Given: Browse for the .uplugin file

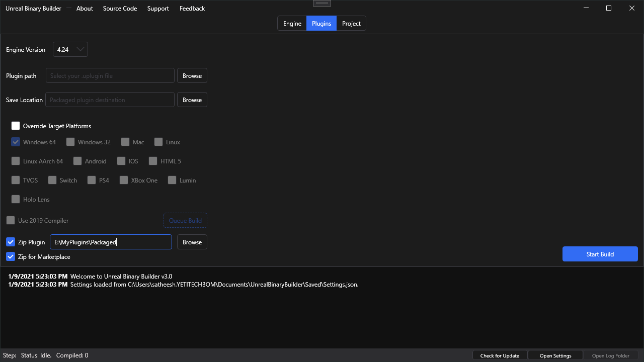Looking at the screenshot, I should click(192, 75).
